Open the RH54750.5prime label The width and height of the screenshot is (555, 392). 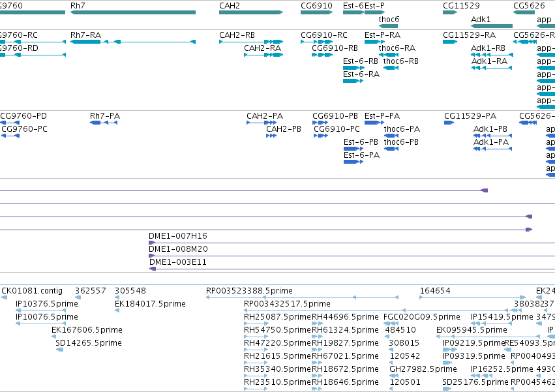click(x=277, y=330)
